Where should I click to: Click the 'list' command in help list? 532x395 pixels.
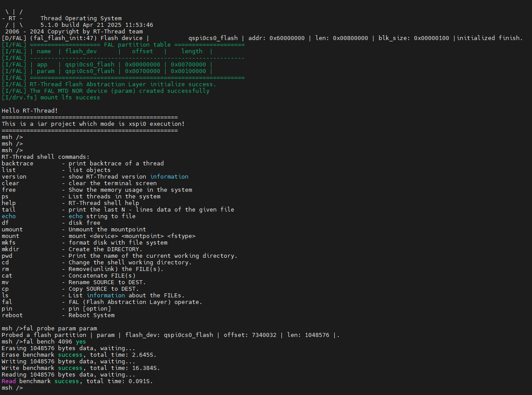pos(9,170)
